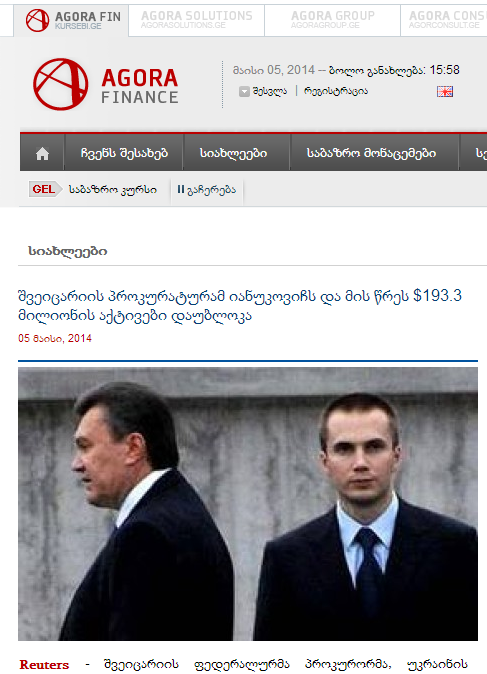Pause the ticker with გაჩერება button
The width and height of the screenshot is (487, 674).
click(207, 190)
